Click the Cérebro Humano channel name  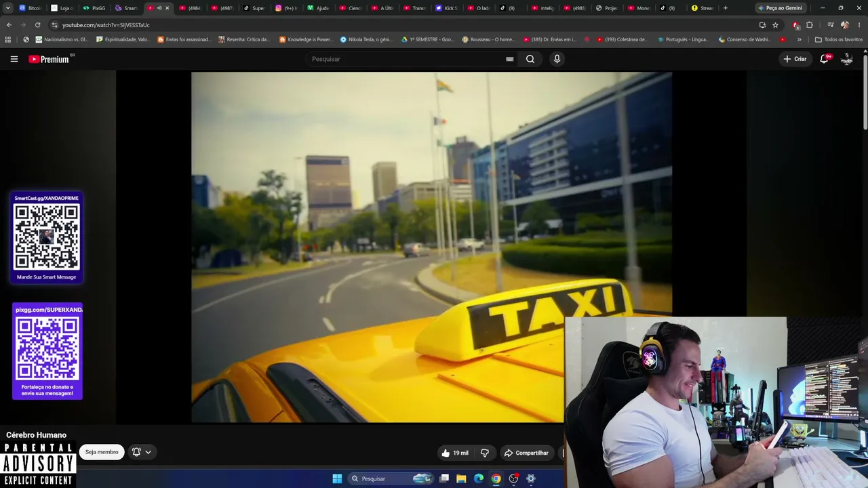click(x=37, y=435)
